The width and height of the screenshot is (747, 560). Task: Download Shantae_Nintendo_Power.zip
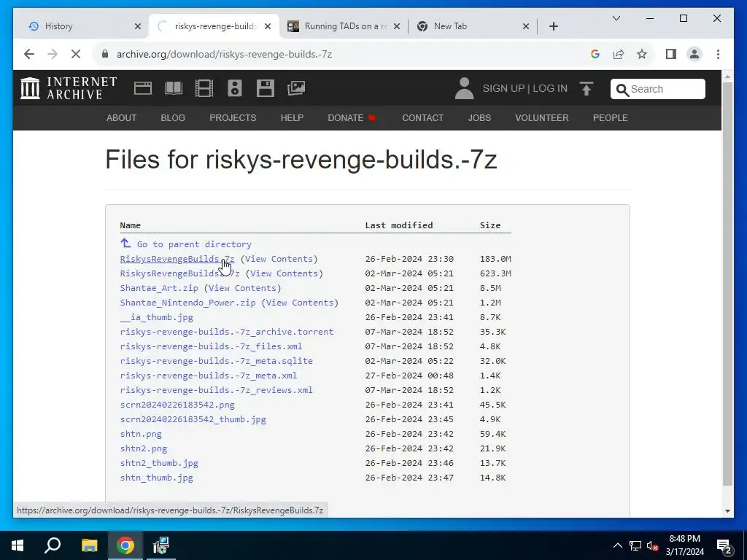pyautogui.click(x=187, y=303)
